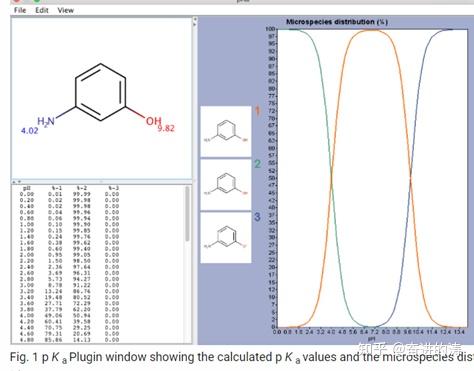This screenshot has height=371, width=474.
Task: Open the Edit menu
Action: point(42,10)
